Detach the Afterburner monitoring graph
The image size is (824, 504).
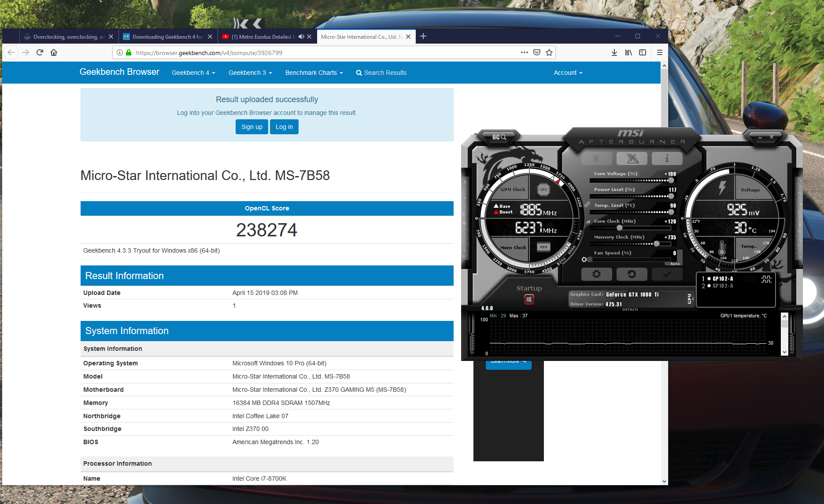(x=630, y=309)
